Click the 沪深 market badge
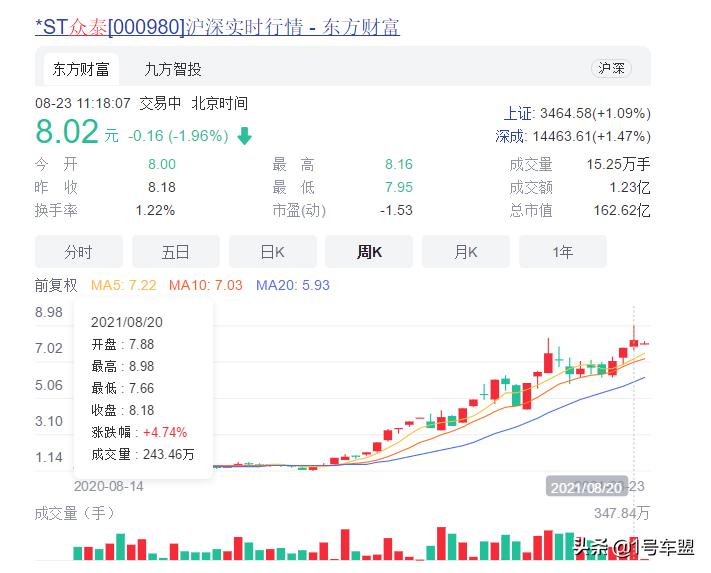Screen dimensions: 711x573 coord(611,68)
